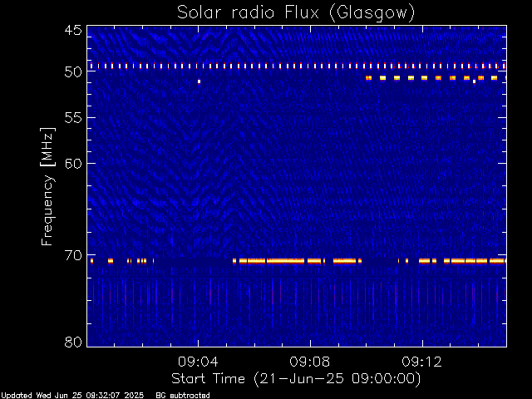Click the 'BG subtracted' footer text
The height and width of the screenshot is (399, 532).
click(183, 396)
